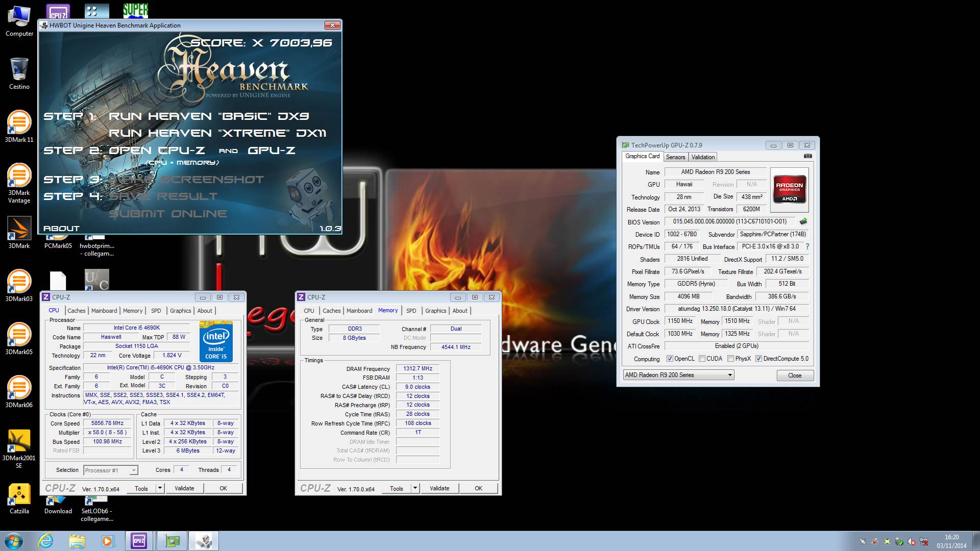Open Windows Explorer folder on taskbar
This screenshot has height=551, width=980.
pos(77,541)
